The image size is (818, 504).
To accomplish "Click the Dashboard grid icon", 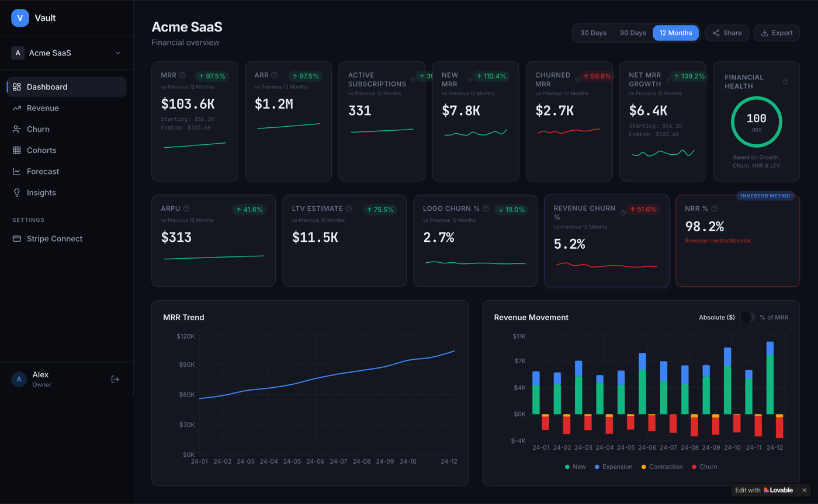I will (17, 87).
